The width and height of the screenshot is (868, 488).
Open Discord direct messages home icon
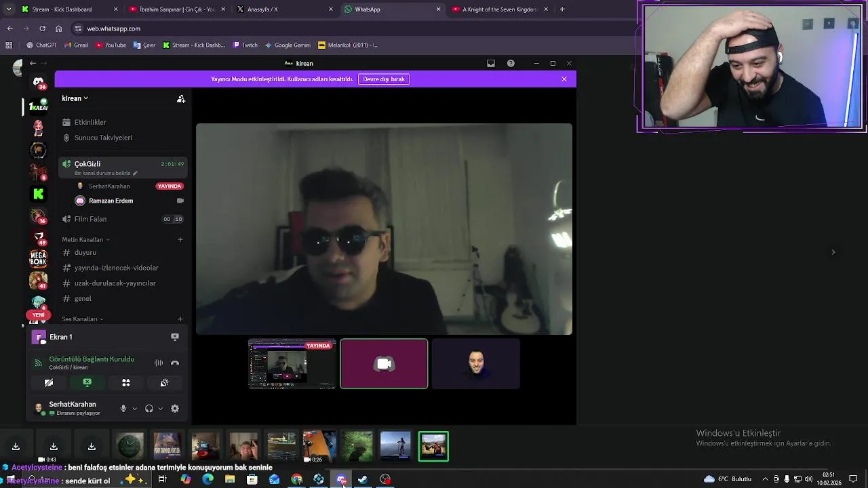(39, 82)
